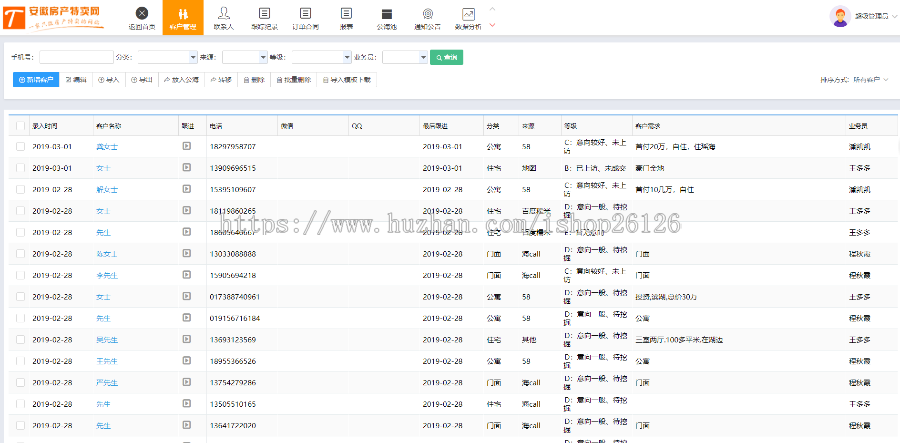Open customer name link for phone 13693123569
This screenshot has height=443, width=900.
point(107,340)
